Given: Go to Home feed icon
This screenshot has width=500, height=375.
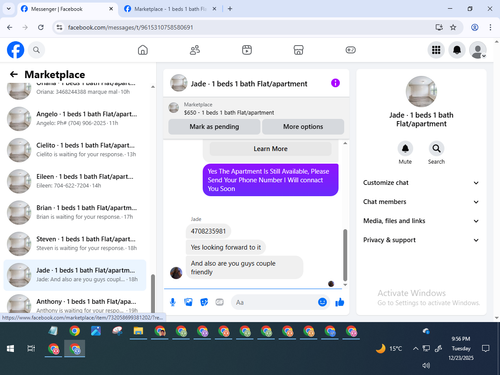Looking at the screenshot, I should (143, 50).
